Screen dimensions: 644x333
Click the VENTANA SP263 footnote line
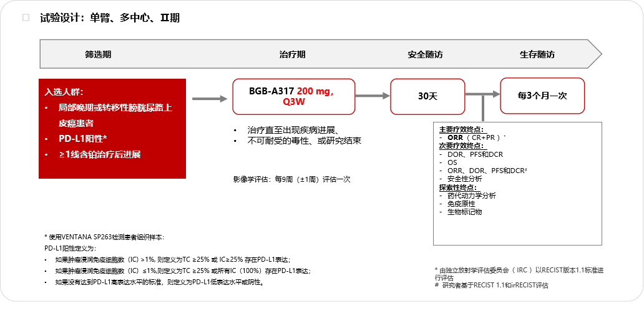(104, 237)
